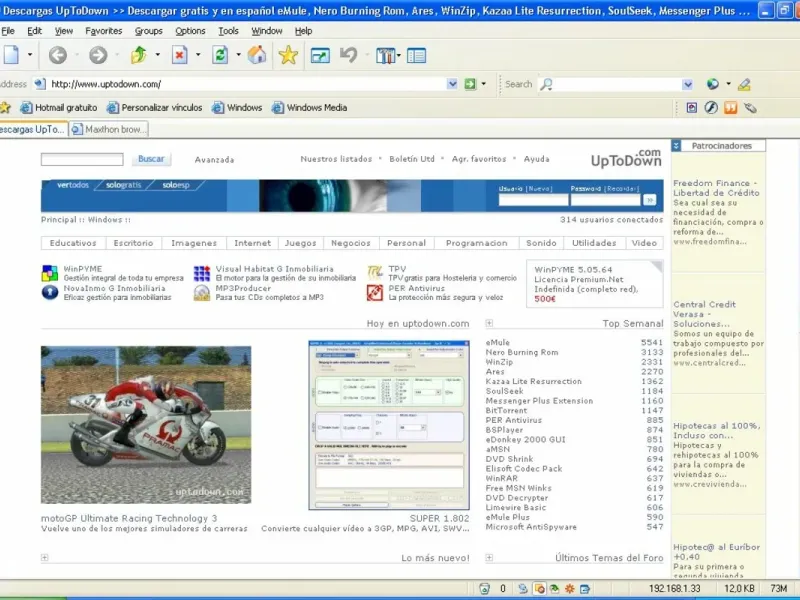Click the Password login field
This screenshot has width=800, height=600.
[606, 200]
